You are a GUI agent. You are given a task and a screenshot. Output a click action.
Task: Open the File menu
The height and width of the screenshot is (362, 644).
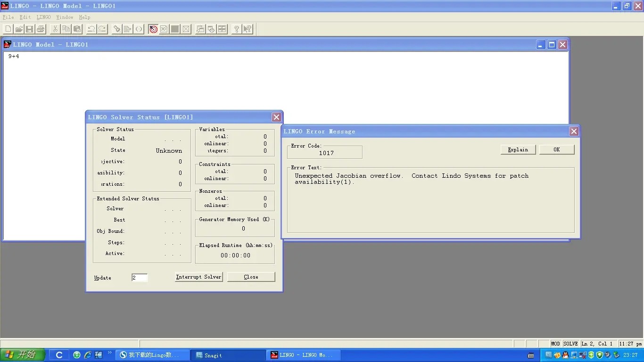coord(8,17)
